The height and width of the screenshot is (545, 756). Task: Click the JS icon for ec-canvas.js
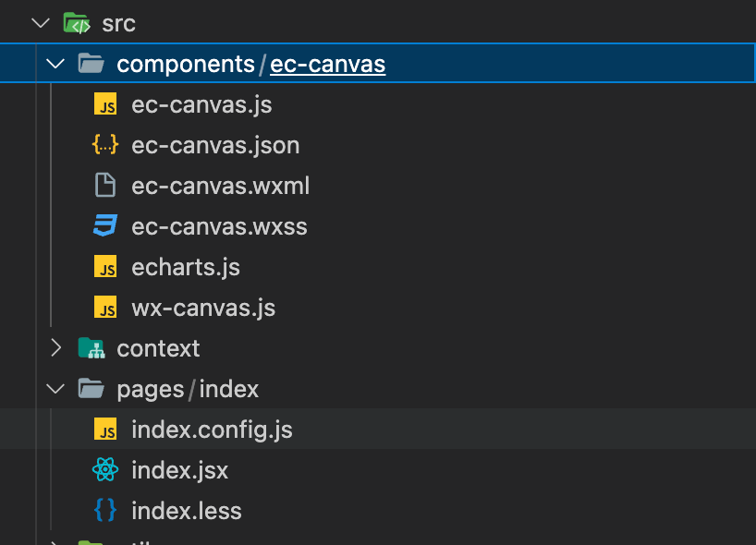point(105,104)
